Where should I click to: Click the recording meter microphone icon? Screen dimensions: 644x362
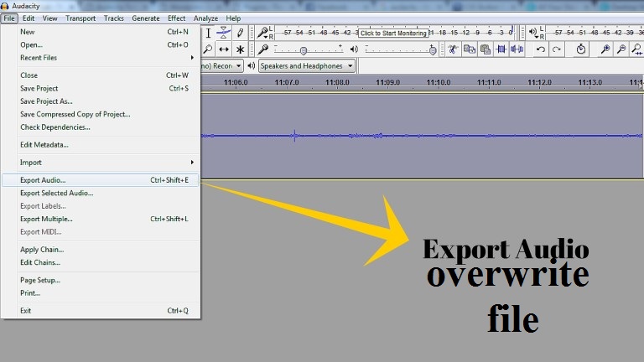262,32
